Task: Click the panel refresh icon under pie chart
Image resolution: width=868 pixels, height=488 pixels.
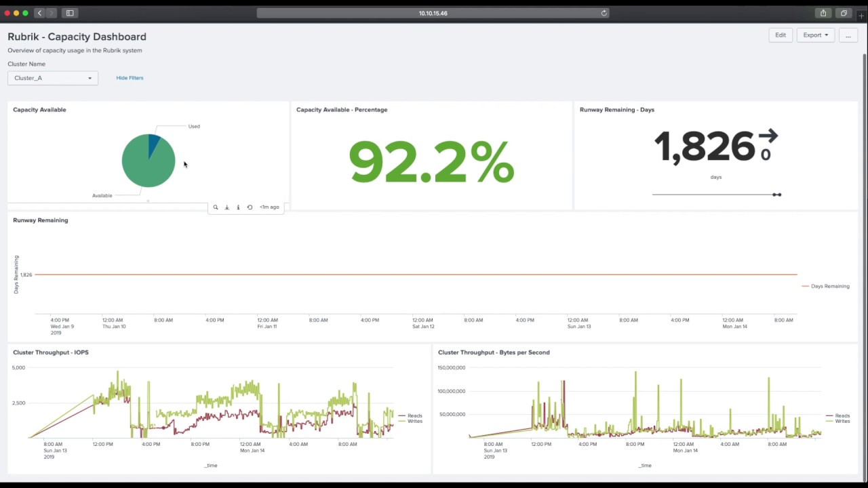Action: 250,207
